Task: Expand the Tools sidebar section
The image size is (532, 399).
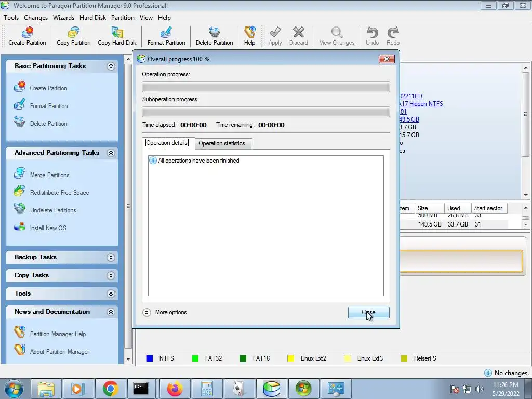Action: click(x=111, y=294)
